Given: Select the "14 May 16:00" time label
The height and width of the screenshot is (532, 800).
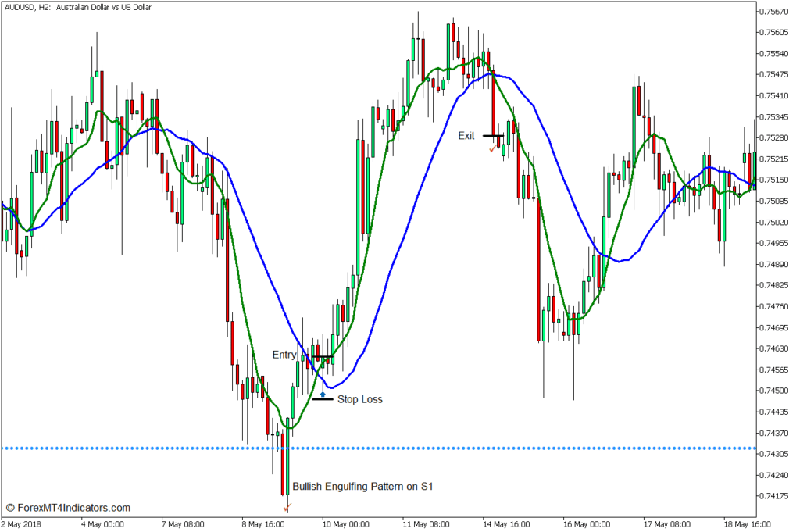Looking at the screenshot, I should coord(507,523).
